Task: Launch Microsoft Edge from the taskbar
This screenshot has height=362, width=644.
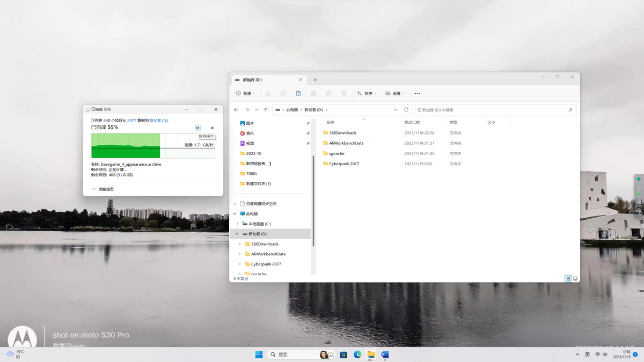Action: pos(357,354)
